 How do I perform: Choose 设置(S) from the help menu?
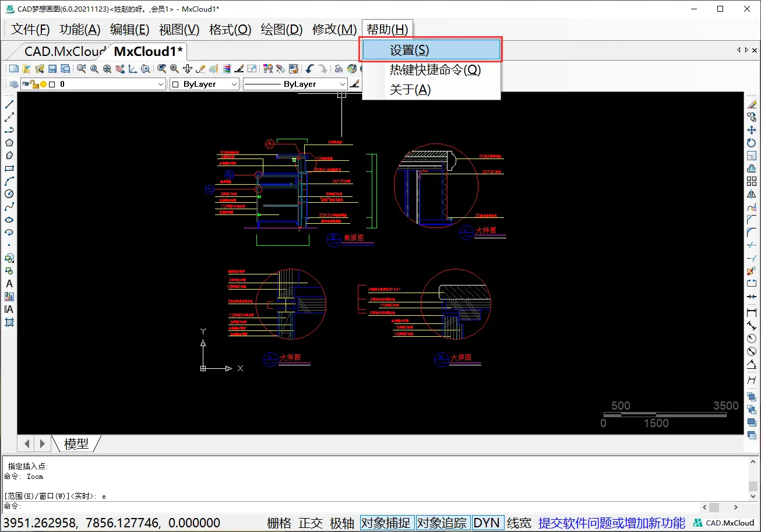(x=431, y=50)
